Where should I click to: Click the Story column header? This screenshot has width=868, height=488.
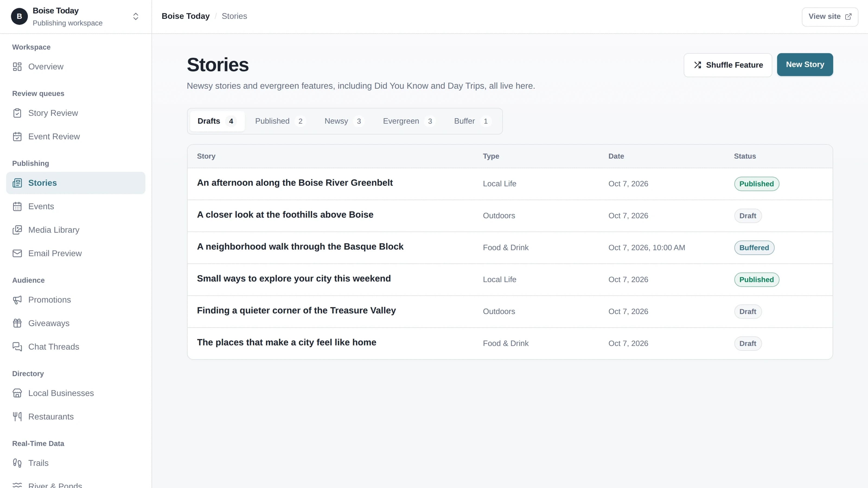pyautogui.click(x=206, y=156)
